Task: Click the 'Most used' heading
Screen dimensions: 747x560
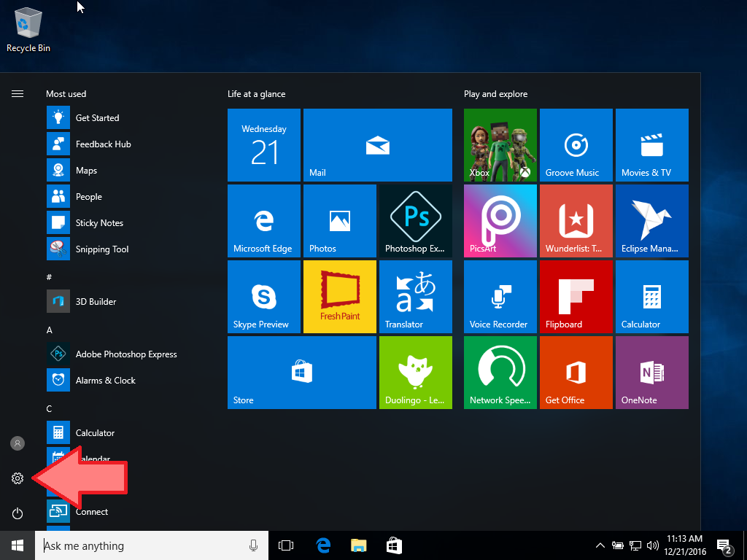Action: [x=66, y=94]
